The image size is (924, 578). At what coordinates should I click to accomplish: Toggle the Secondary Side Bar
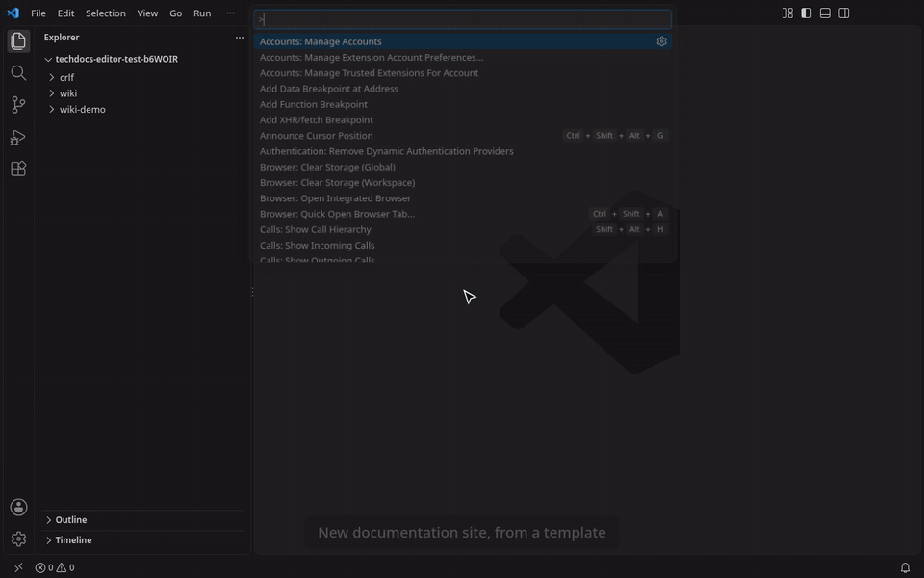pos(844,13)
